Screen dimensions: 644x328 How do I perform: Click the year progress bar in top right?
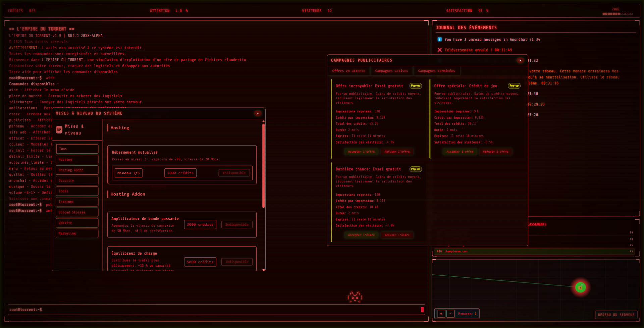(617, 14)
